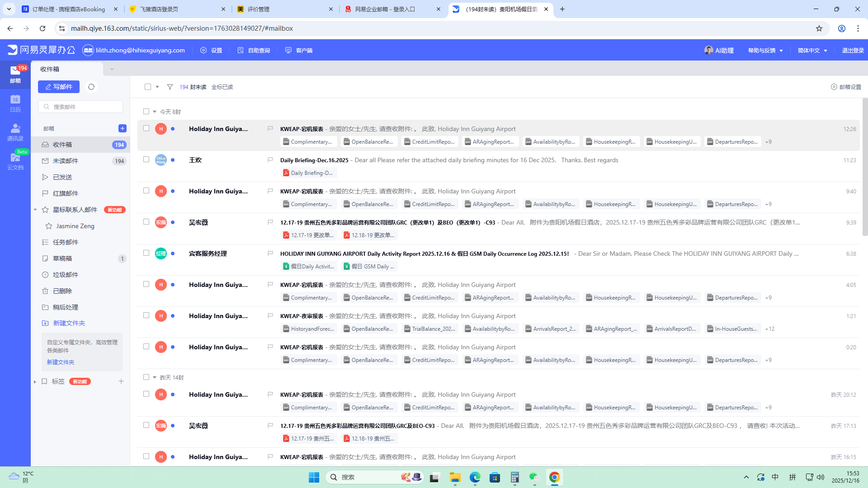Select checkbox for 宾客服务经理 email
868x488 pixels.
pyautogui.click(x=146, y=253)
